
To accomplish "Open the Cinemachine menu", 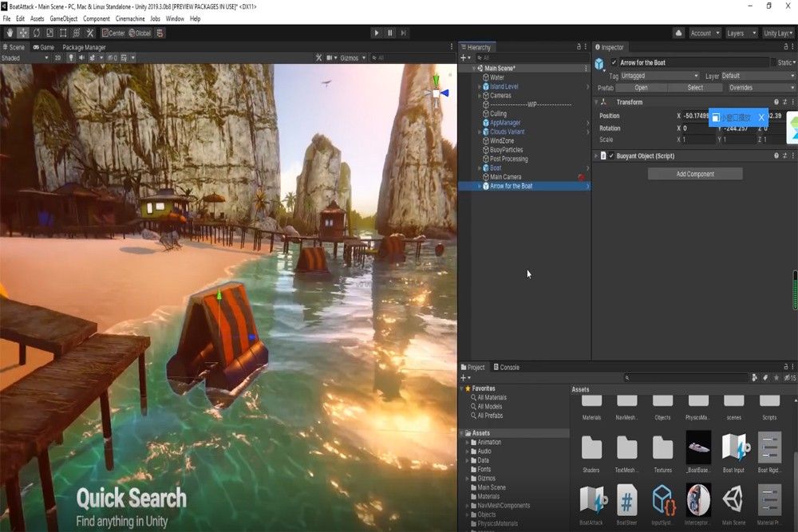I will pyautogui.click(x=130, y=19).
